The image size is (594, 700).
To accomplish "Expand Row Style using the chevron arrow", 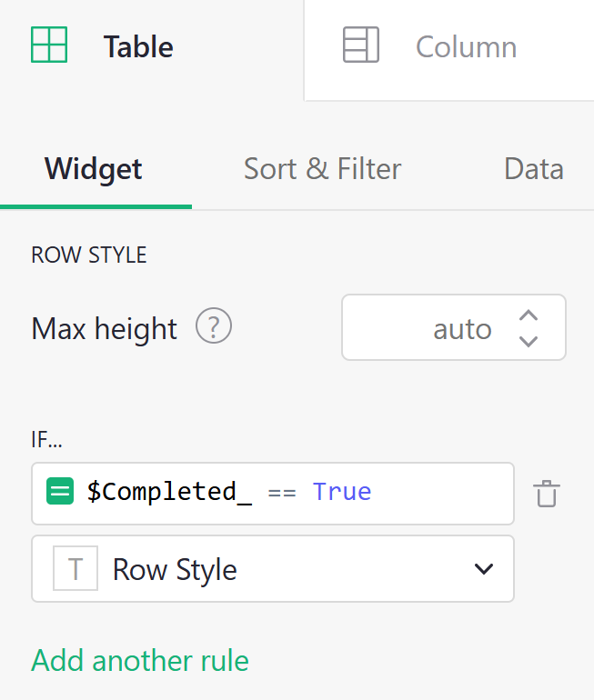I will pyautogui.click(x=483, y=569).
